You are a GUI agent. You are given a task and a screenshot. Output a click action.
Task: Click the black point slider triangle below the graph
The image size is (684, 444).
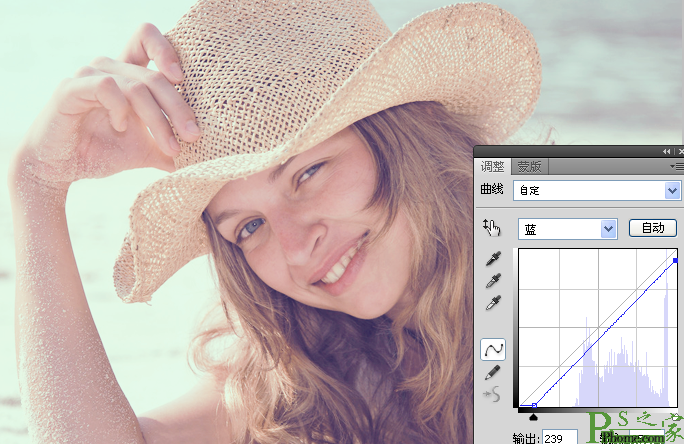click(533, 417)
